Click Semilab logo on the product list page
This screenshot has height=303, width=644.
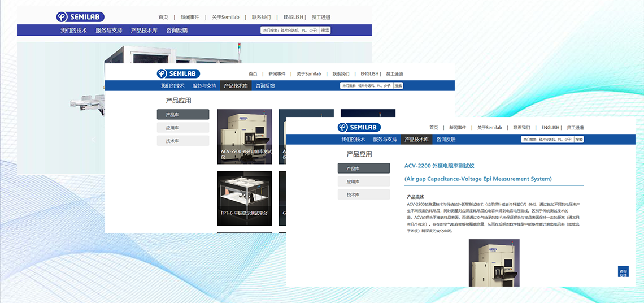(x=178, y=73)
